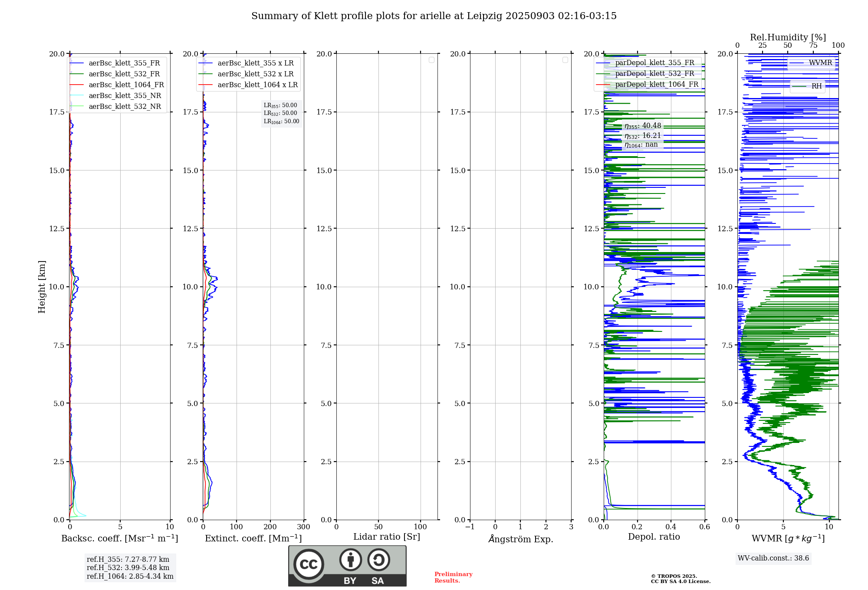Viewport: 868px width, 590px height.
Task: Click the attribution person icon
Action: 350,560
